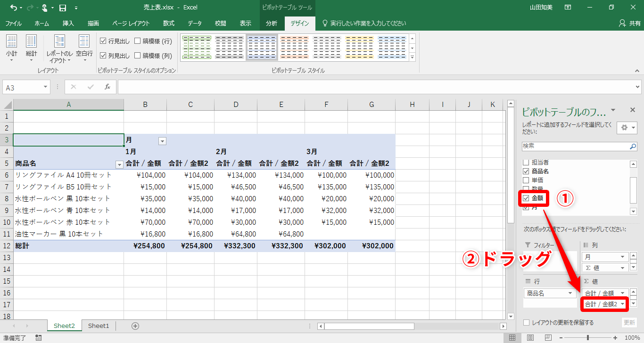The height and width of the screenshot is (343, 644).
Task: Enable レイアウトの更新を保留する checkbox
Action: click(x=527, y=323)
